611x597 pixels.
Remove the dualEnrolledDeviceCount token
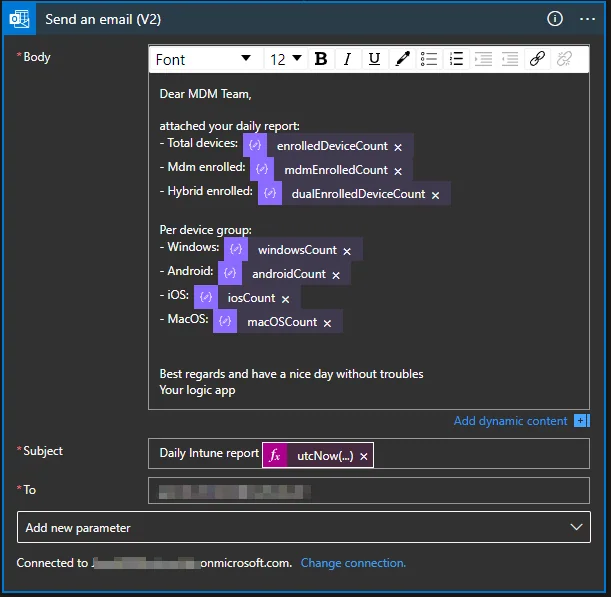435,195
